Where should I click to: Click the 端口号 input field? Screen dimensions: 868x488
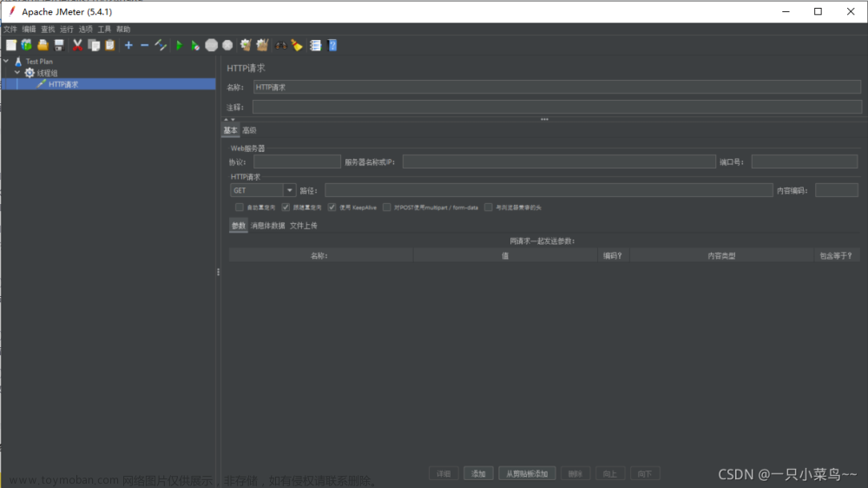click(x=805, y=162)
